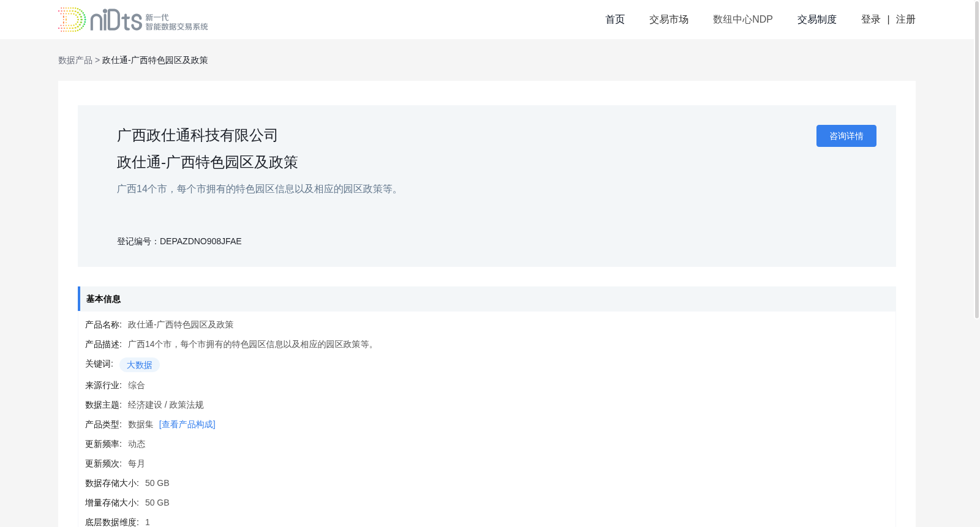
Task: Go to 数纽中心NDP in navigation
Action: coord(743,20)
